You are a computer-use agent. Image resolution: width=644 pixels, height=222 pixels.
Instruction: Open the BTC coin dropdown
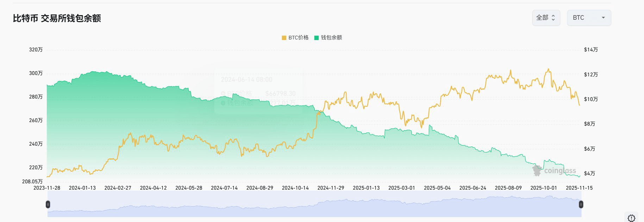point(589,18)
